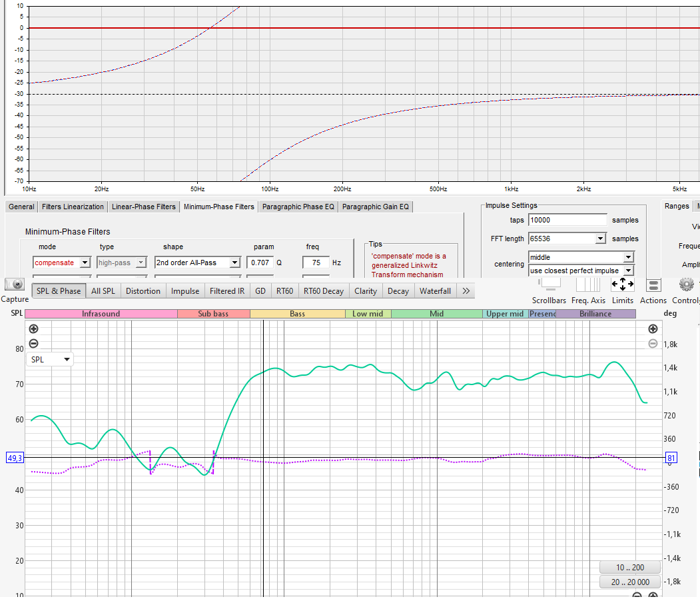Open the Controls gear icon

686,285
